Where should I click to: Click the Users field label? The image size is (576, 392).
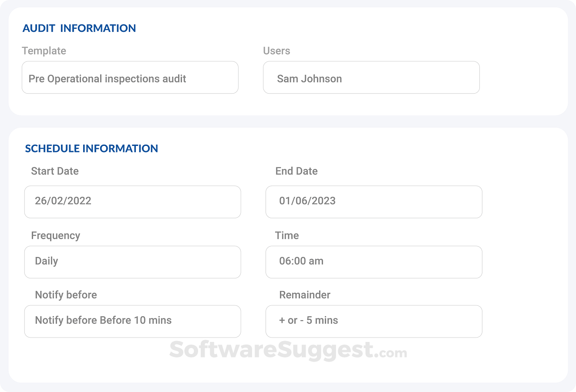pos(276,51)
